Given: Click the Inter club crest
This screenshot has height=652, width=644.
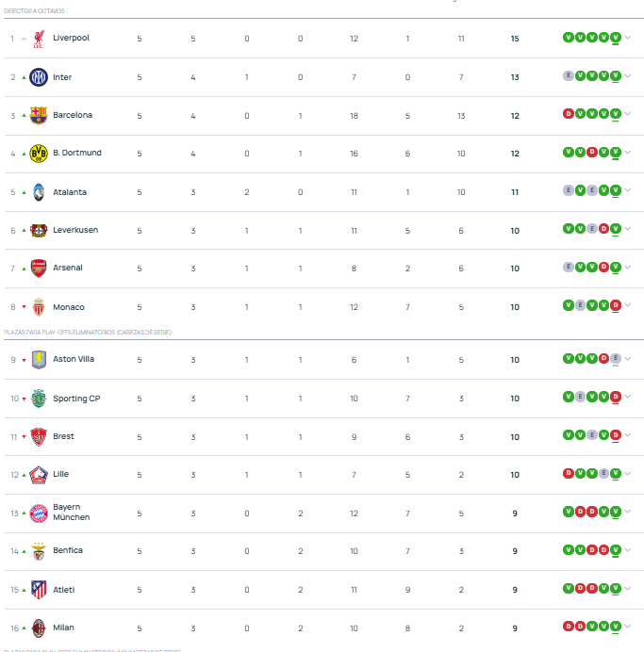Looking at the screenshot, I should (x=39, y=77).
